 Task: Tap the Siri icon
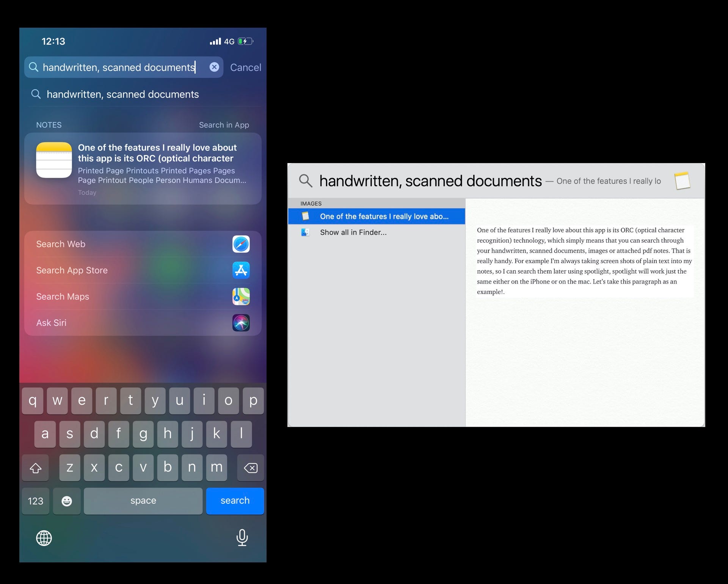(x=241, y=323)
